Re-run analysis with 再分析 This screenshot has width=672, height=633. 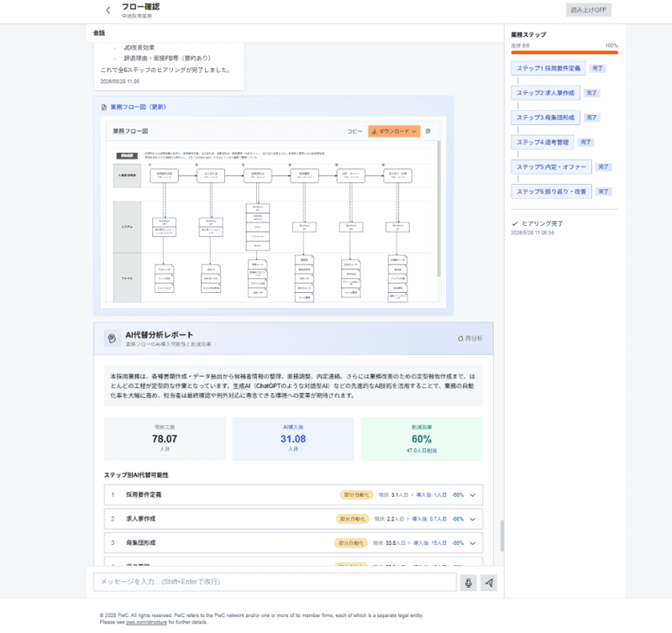[470, 338]
